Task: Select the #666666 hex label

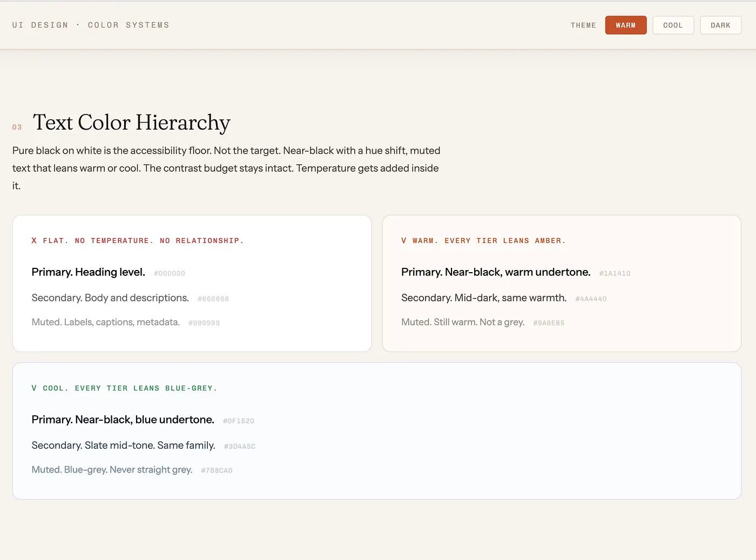Action: pos(213,299)
